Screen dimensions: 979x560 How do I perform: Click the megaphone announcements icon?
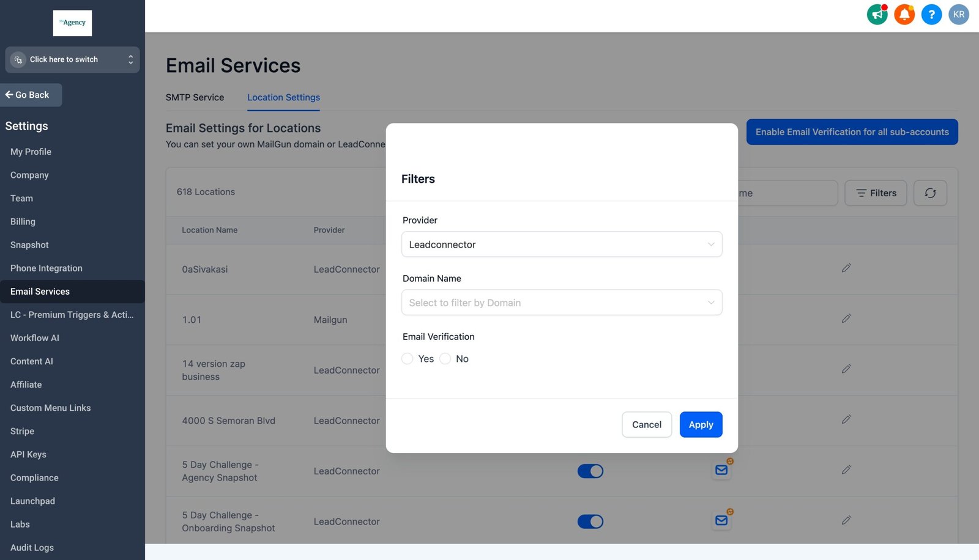click(877, 15)
